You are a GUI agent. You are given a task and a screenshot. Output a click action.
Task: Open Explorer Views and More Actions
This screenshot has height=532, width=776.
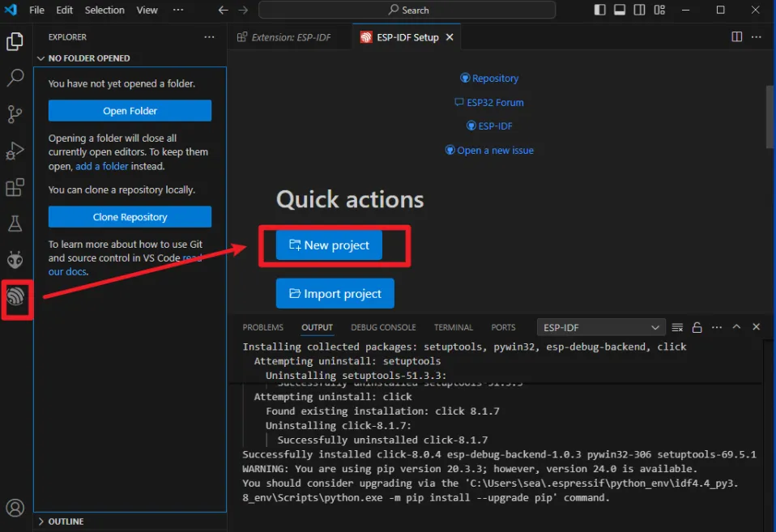pyautogui.click(x=209, y=37)
